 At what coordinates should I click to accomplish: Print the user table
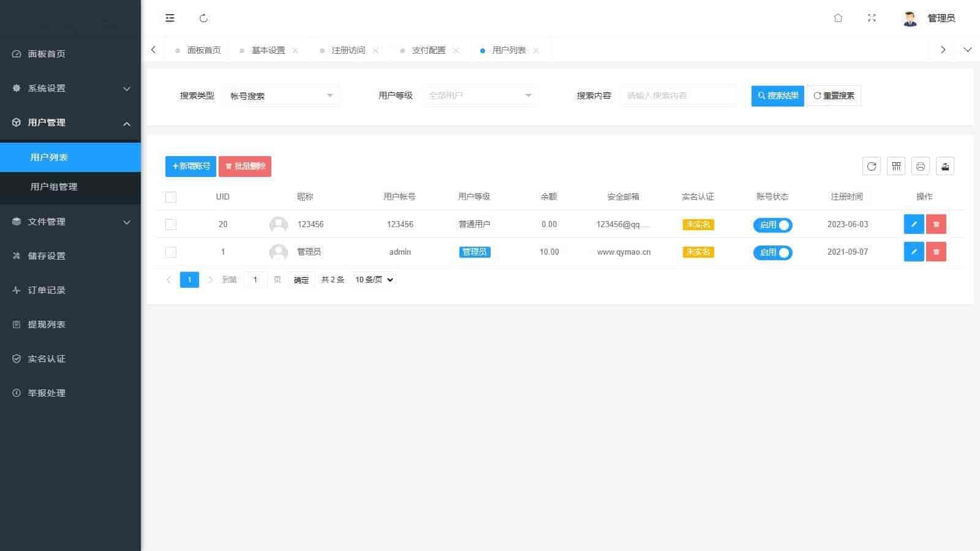coord(920,167)
